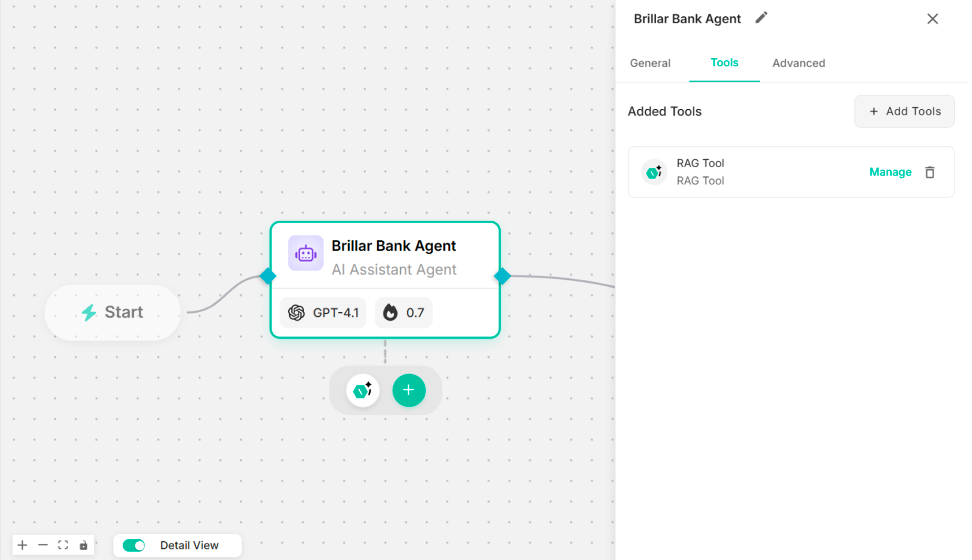Zoom in using the plus canvas control

tap(22, 544)
